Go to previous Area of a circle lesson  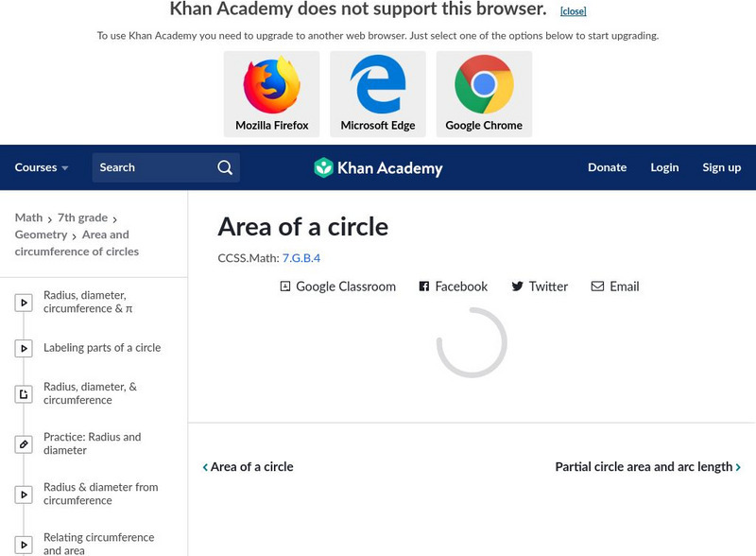tap(249, 466)
